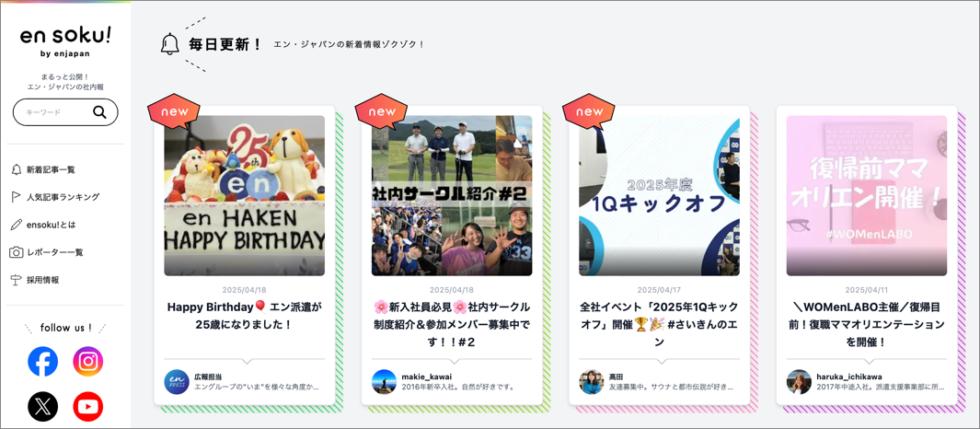Click bio text 2016年新卒入社。自然が好きです。

pos(458,387)
